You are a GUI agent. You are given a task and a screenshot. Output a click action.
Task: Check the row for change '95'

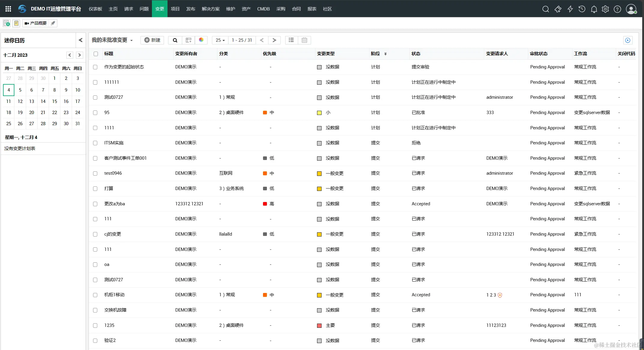(x=95, y=113)
